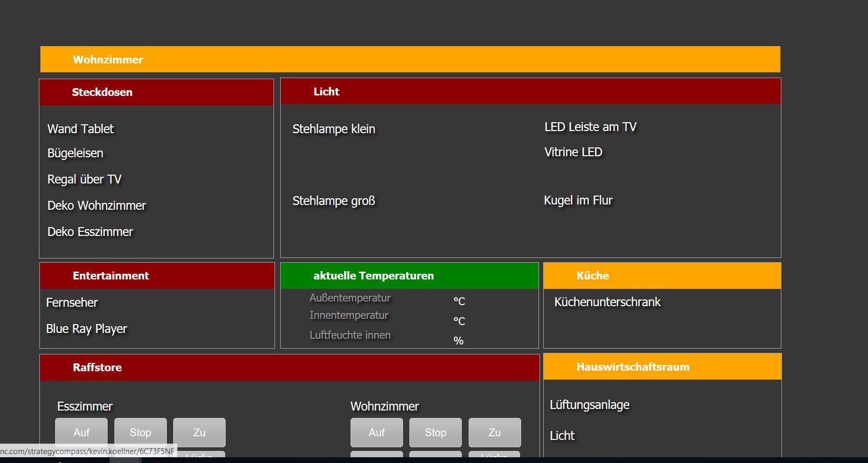The image size is (868, 463).
Task: Select Lüftungsanlage in Hauswirtschaftsraum
Action: pos(589,405)
